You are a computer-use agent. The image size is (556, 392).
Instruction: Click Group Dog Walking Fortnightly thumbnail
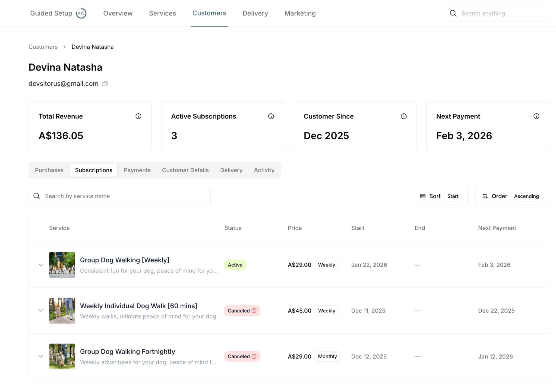pyautogui.click(x=62, y=356)
